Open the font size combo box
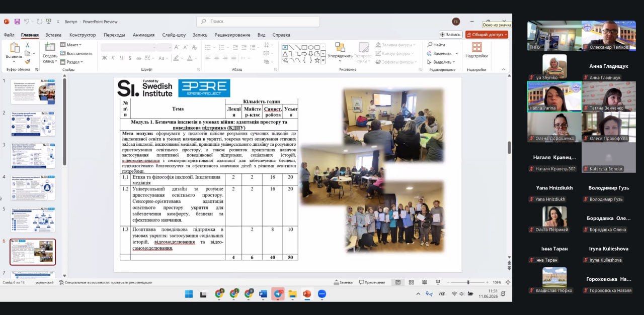 coord(164,47)
